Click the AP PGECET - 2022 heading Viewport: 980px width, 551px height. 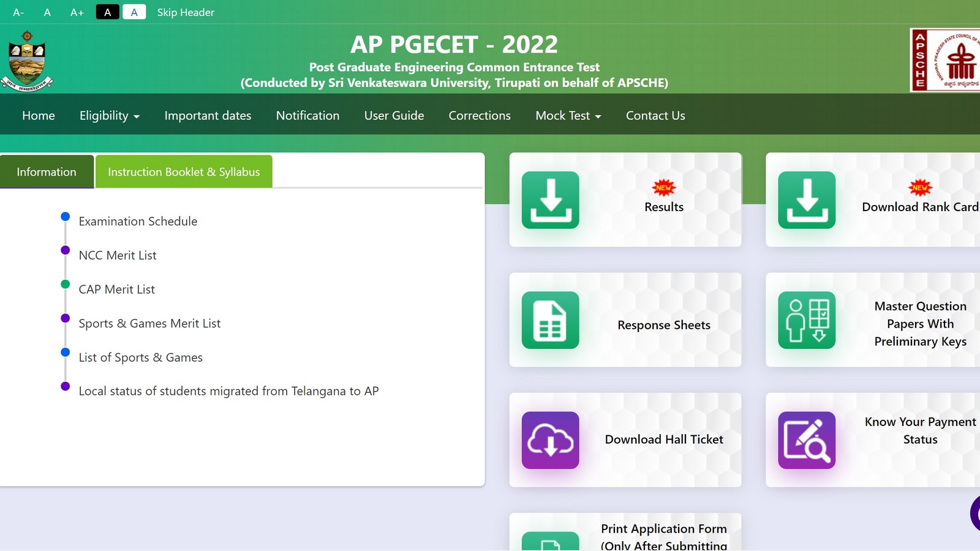pyautogui.click(x=454, y=44)
